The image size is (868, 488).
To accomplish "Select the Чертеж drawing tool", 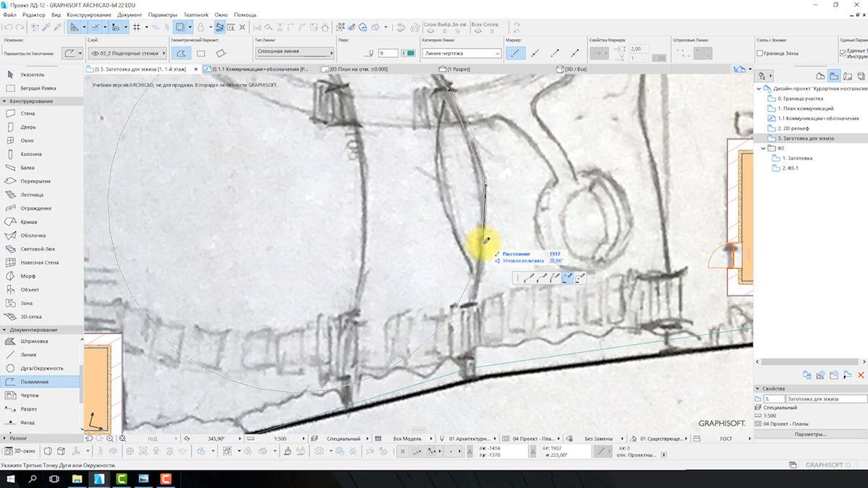I will click(x=41, y=395).
